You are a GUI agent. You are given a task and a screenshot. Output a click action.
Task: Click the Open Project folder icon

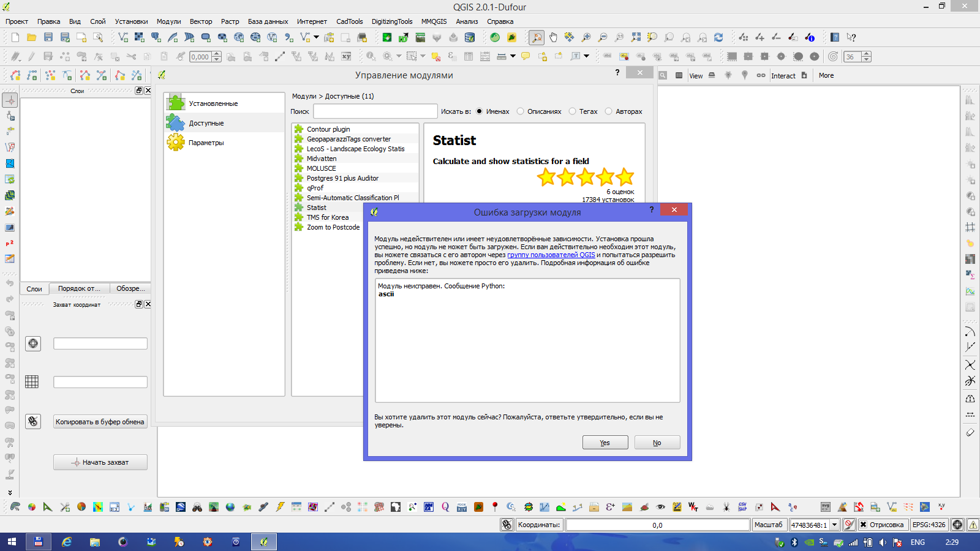click(x=31, y=37)
